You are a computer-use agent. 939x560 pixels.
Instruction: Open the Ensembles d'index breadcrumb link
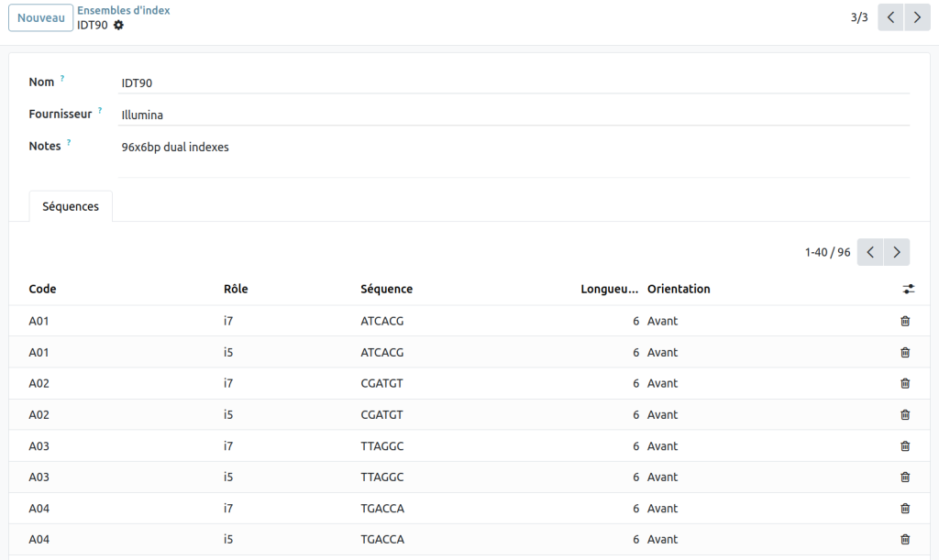tap(123, 10)
